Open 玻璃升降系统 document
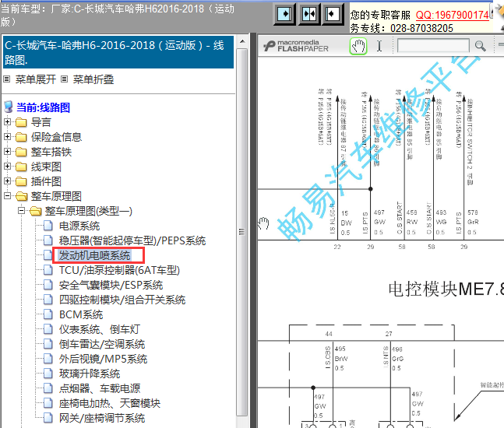The height and width of the screenshot is (428, 504). [90, 374]
